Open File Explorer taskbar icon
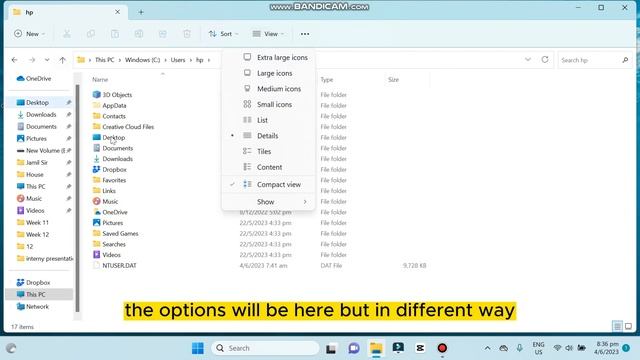The image size is (640, 360). [376, 348]
